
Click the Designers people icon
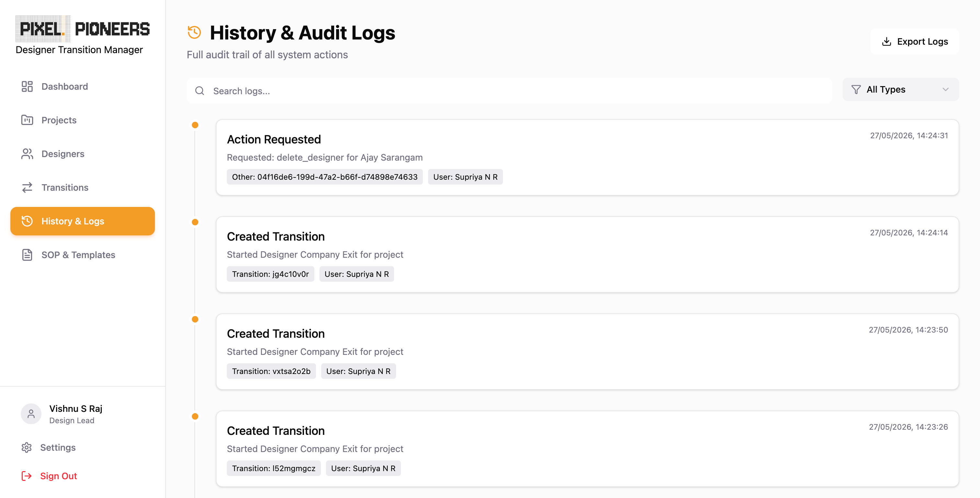(x=27, y=154)
